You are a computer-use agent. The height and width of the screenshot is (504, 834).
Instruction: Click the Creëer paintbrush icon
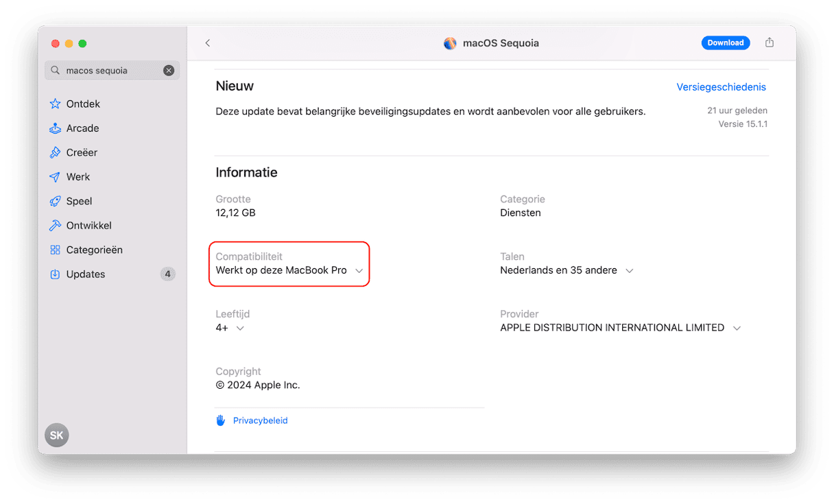click(x=56, y=152)
